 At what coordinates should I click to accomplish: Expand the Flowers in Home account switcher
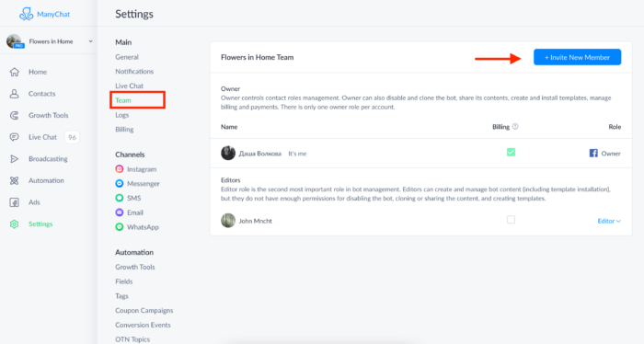pos(91,41)
